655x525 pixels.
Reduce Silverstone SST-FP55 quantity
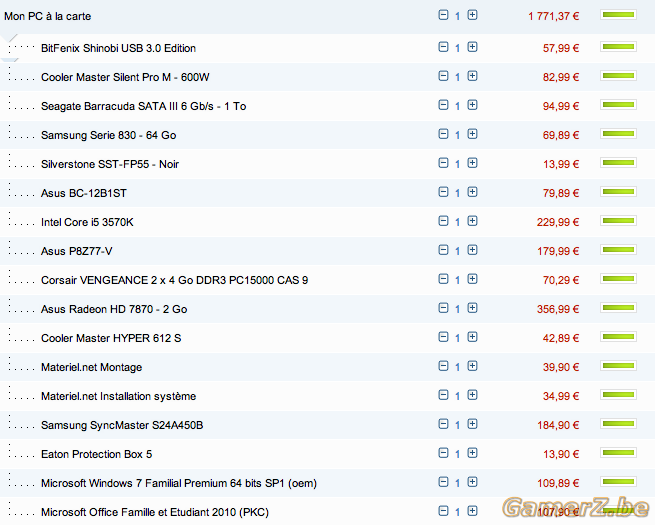(x=443, y=163)
